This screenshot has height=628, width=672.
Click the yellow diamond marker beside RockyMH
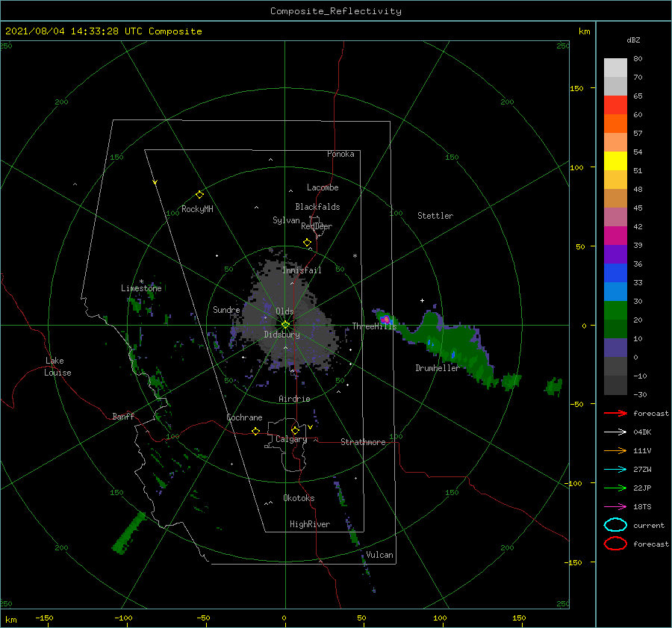199,195
